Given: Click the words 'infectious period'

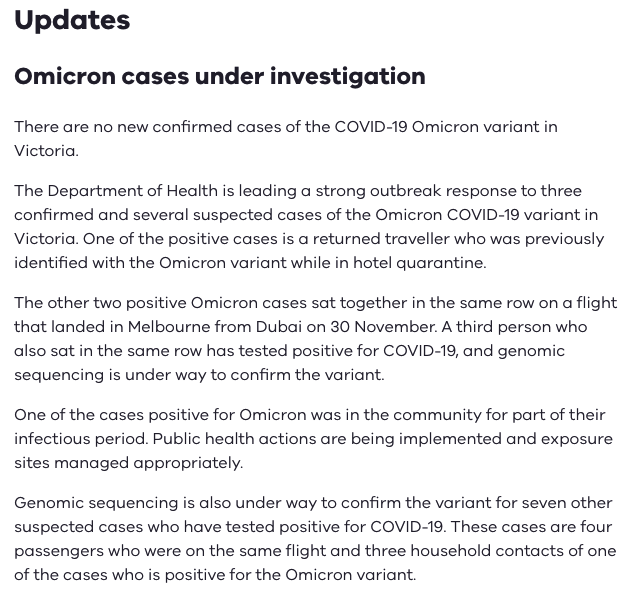Looking at the screenshot, I should (x=81, y=439).
